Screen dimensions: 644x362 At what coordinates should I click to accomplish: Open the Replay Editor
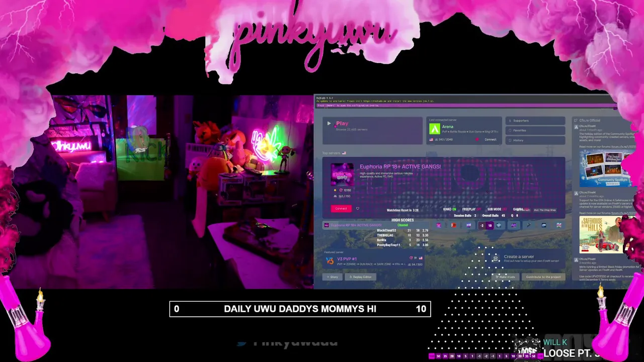pyautogui.click(x=361, y=277)
